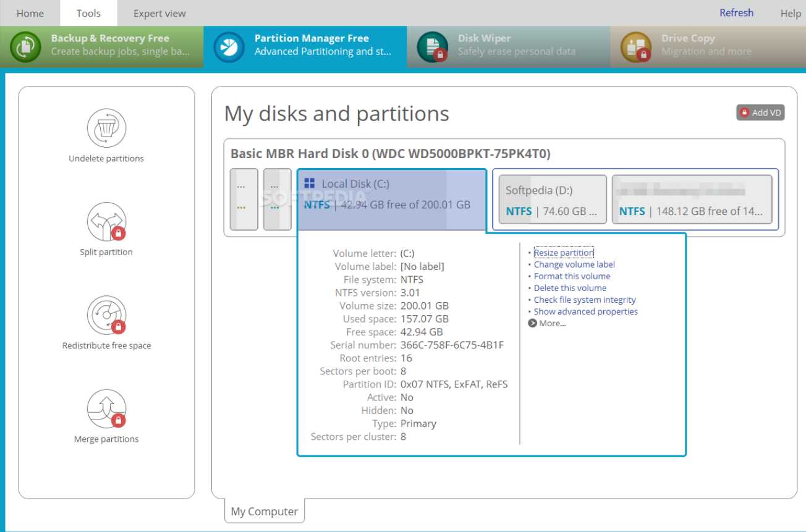The height and width of the screenshot is (532, 806).
Task: Click the locked Disk Wiper module icon
Action: 433,48
